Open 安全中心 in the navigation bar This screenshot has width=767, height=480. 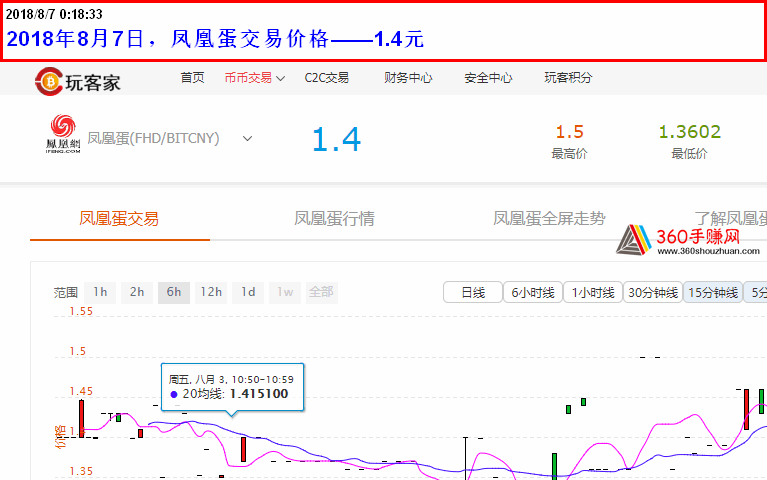pos(488,78)
